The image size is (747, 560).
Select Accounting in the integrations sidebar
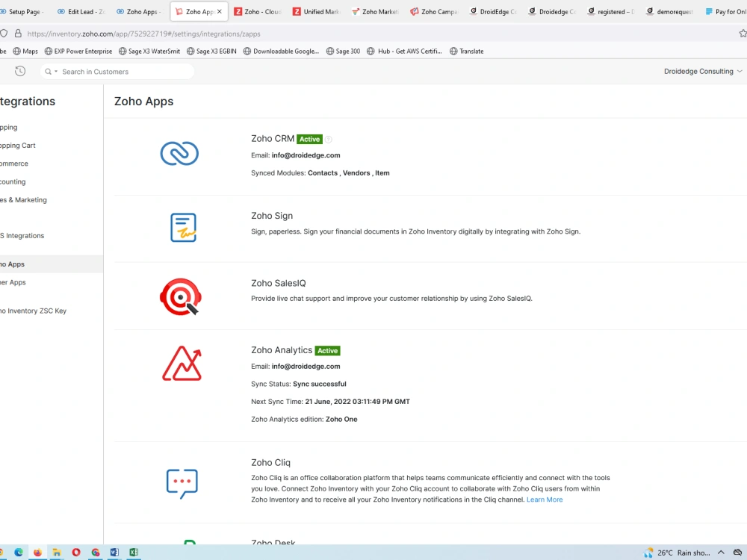pos(13,181)
